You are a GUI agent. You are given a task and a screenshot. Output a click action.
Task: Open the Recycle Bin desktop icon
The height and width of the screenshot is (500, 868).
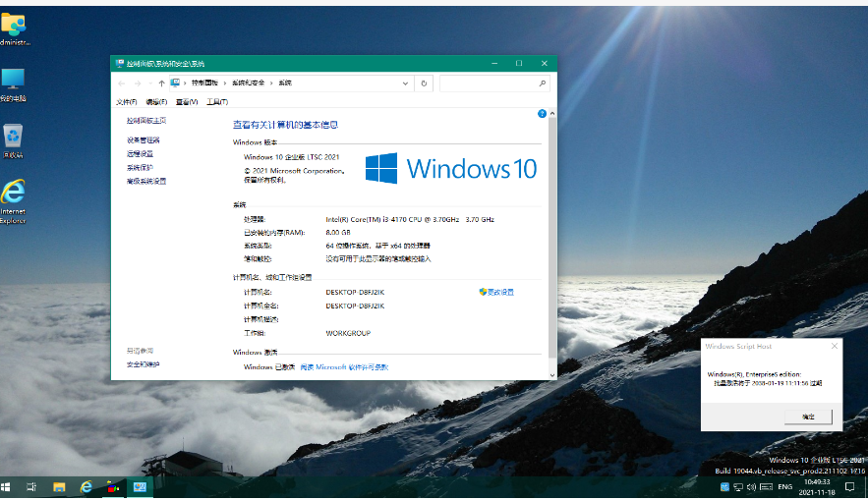(14, 139)
